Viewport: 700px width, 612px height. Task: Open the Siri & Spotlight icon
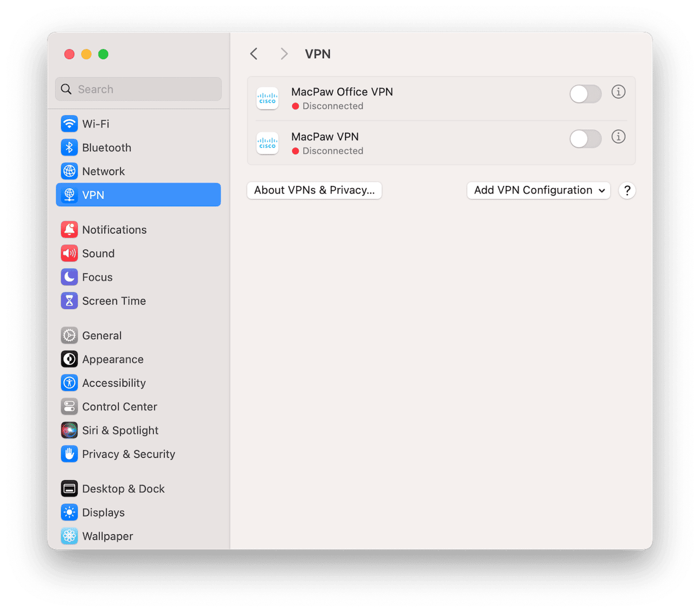point(70,430)
